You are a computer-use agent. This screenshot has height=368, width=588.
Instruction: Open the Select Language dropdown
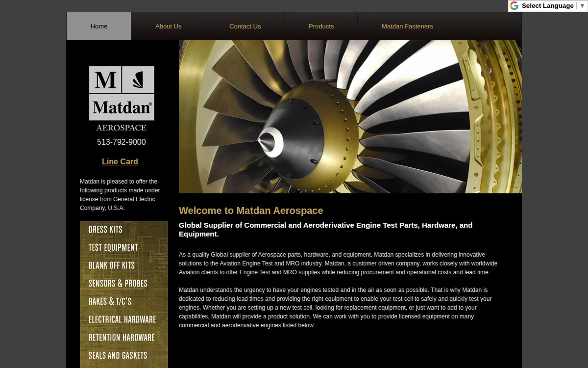553,6
